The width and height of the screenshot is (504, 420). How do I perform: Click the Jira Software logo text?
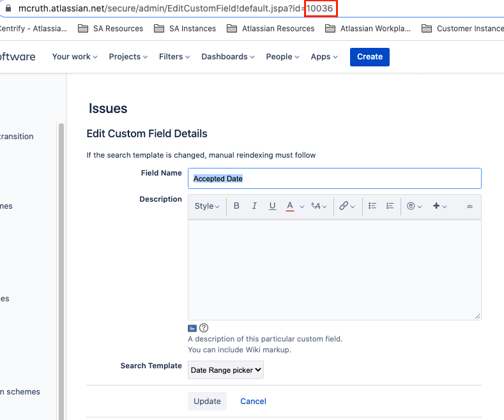pos(18,57)
